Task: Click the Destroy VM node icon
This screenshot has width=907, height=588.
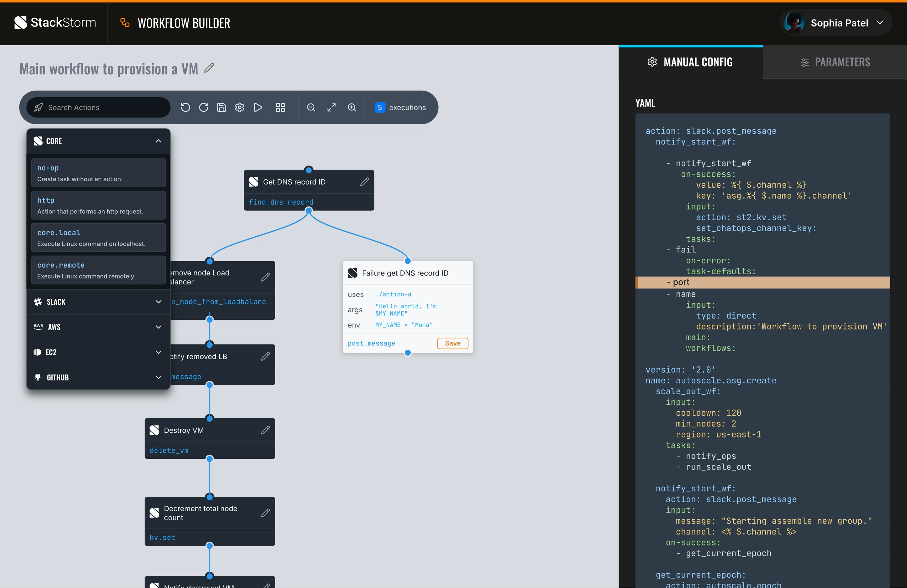Action: [154, 430]
